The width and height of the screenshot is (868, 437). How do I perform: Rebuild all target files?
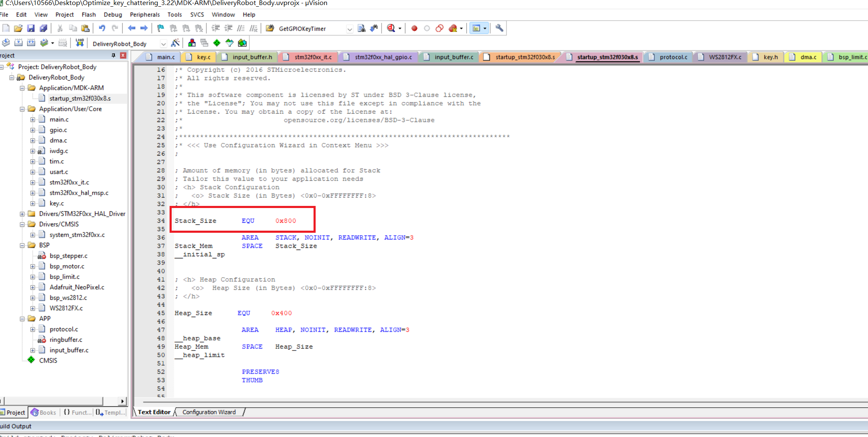pyautogui.click(x=31, y=42)
